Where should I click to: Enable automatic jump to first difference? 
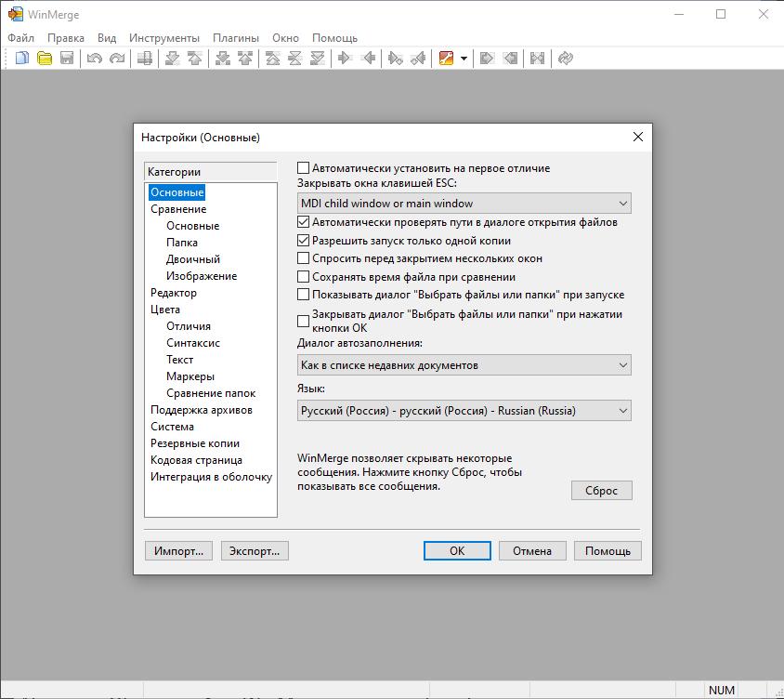click(x=303, y=168)
